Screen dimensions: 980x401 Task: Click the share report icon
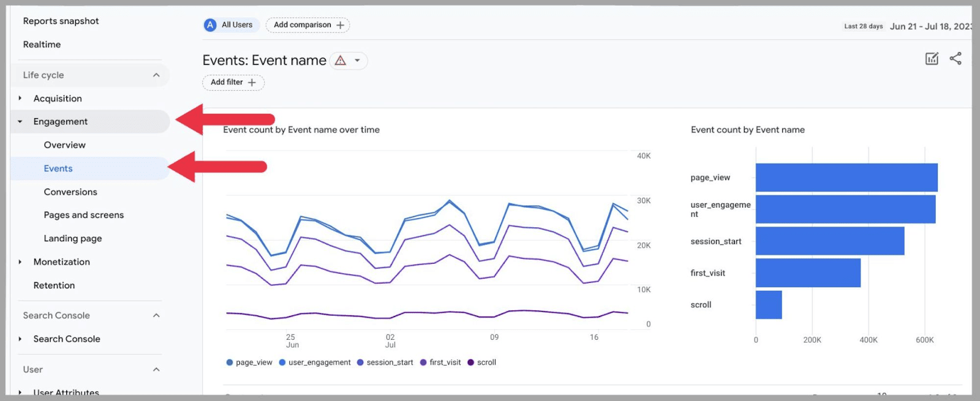(956, 59)
